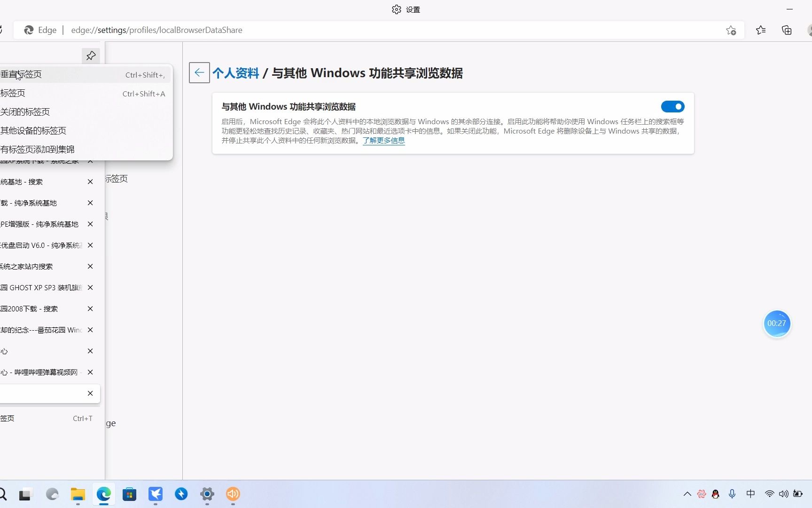Open 其他设备的标签页 menu entry

pos(85,131)
